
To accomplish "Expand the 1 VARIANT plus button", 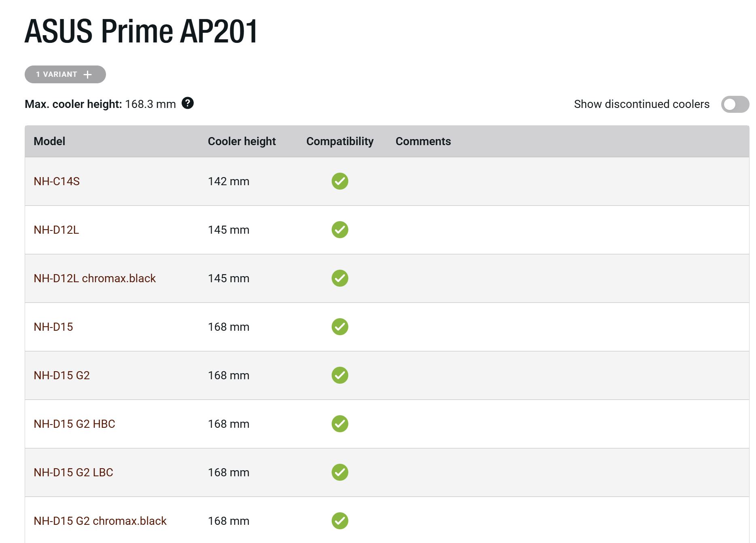I will (x=65, y=74).
